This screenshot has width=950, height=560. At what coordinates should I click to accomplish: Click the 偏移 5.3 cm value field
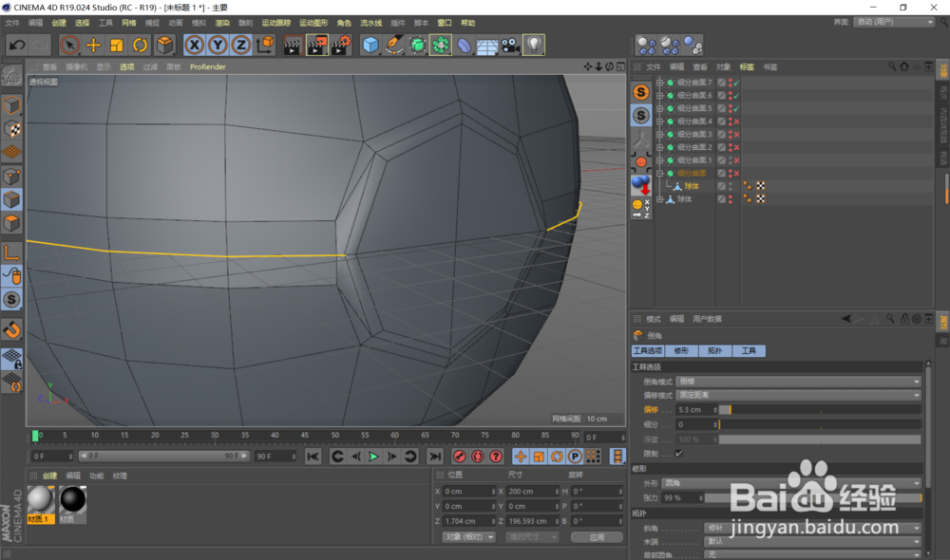(696, 410)
